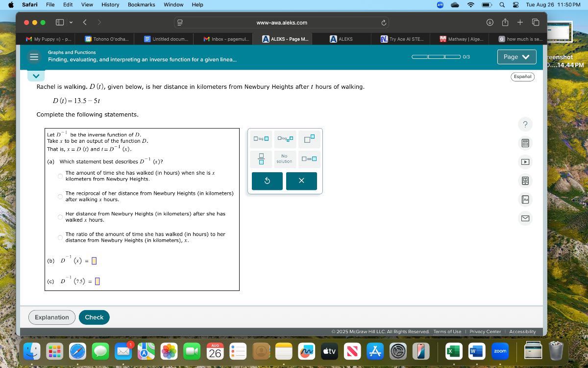Switch to the Mathway browser tab
This screenshot has width=588, height=368.
point(462,39)
